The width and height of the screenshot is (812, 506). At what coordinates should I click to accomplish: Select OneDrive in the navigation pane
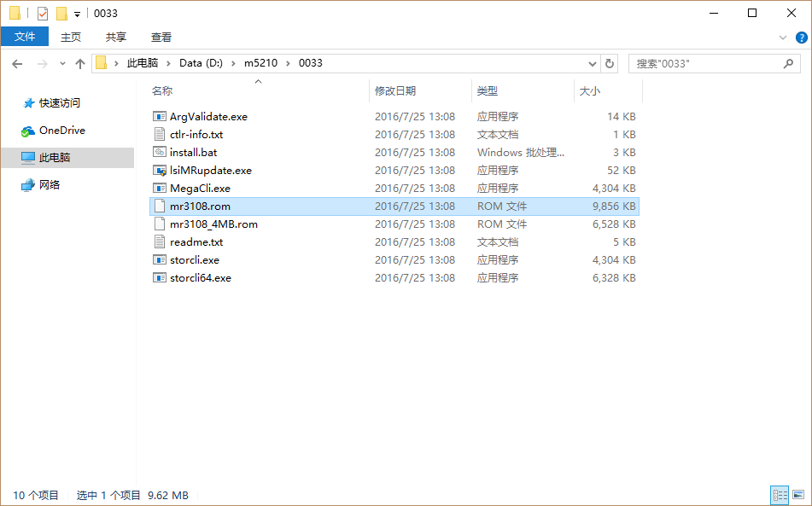[61, 131]
